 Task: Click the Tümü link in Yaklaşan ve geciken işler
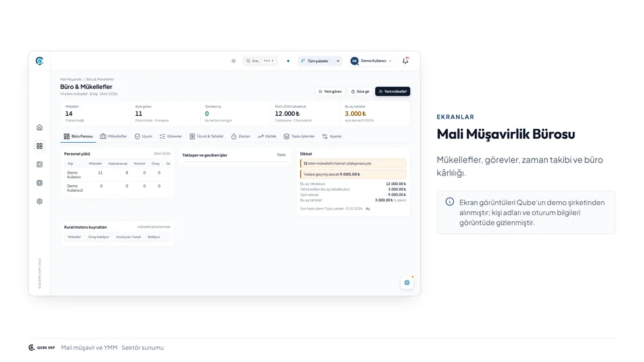tap(281, 155)
